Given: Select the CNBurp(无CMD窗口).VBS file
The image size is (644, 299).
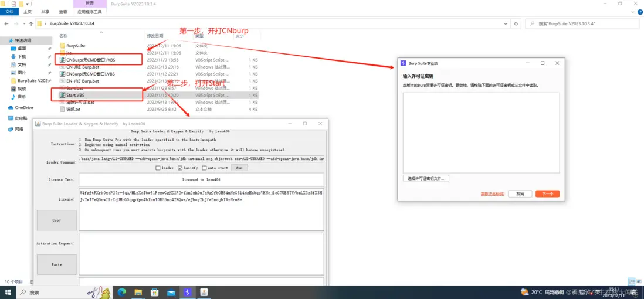Looking at the screenshot, I should pos(90,60).
